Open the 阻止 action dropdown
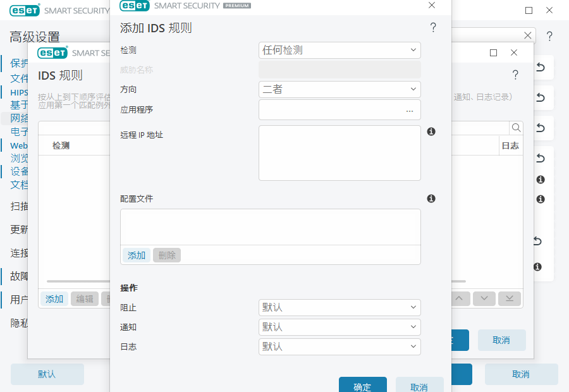569x392 pixels. tap(340, 307)
